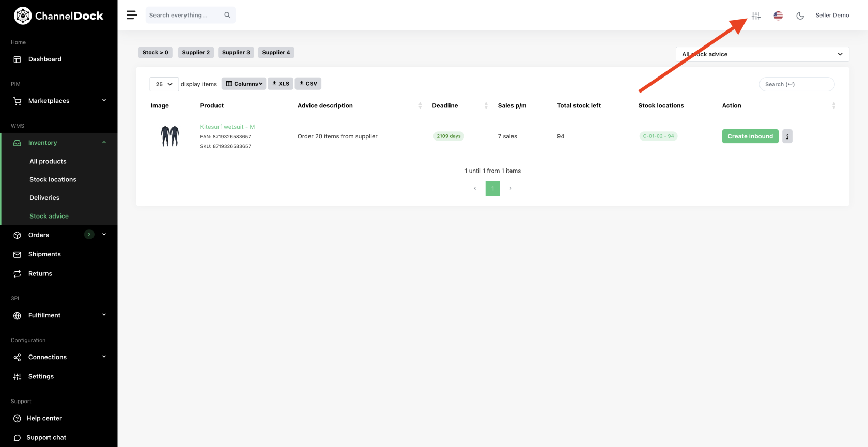Expand the Connections menu chevron
868x447 pixels.
(104, 357)
